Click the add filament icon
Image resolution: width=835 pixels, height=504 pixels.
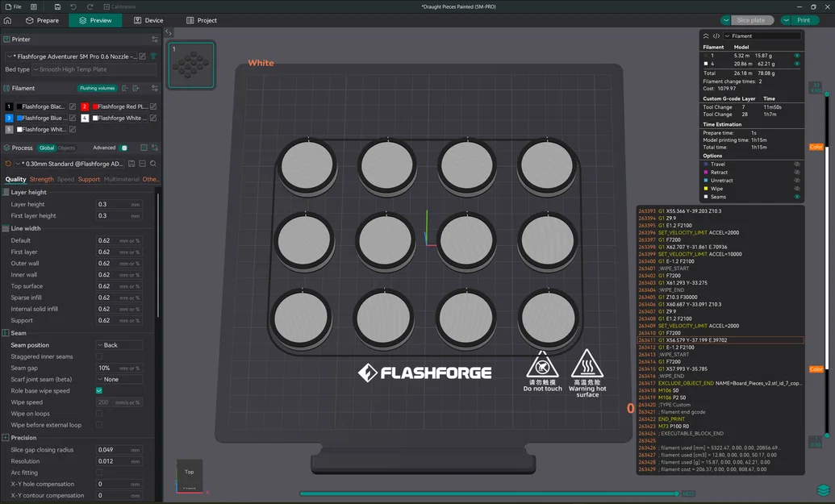(136, 89)
